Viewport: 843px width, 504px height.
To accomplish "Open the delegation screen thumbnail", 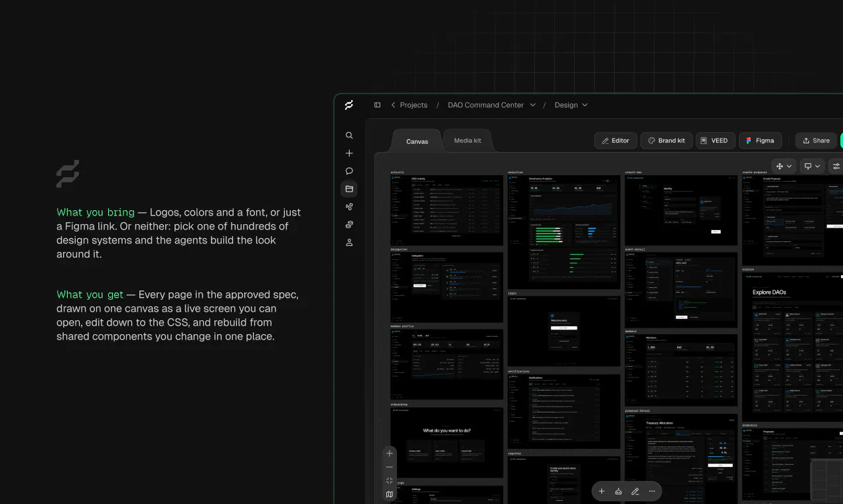I will coord(447,287).
